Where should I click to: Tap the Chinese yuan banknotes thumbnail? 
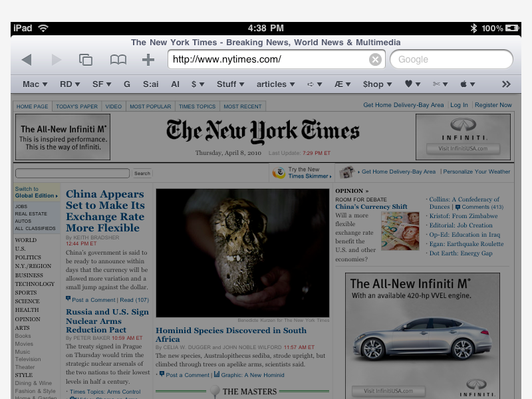coord(400,231)
